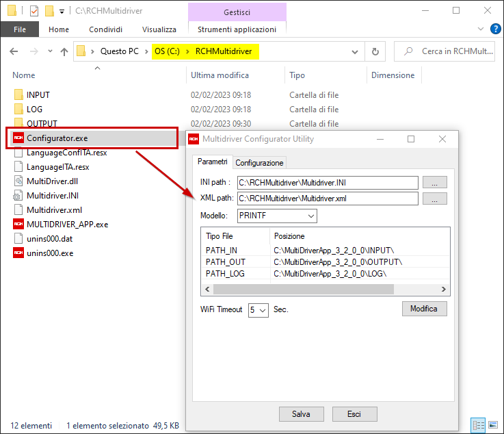
Task: Select the Parametri tab
Action: [213, 162]
